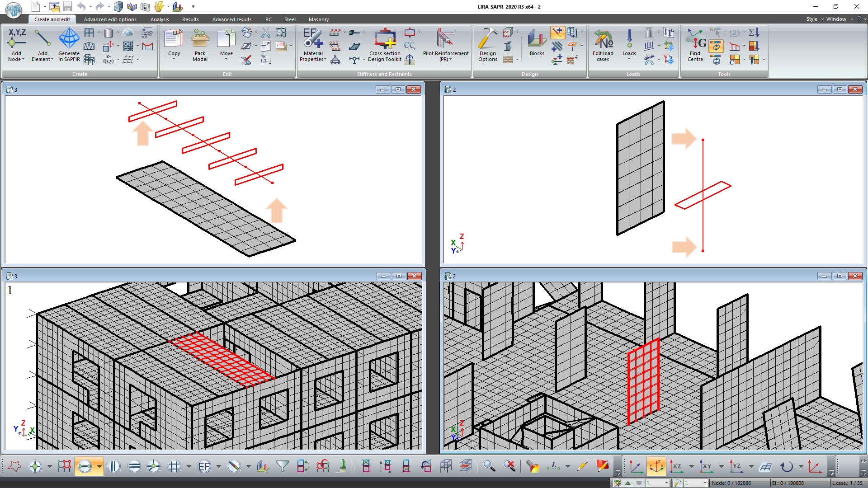Open the Advanced results tab
This screenshot has width=868, height=488.
coord(232,19)
